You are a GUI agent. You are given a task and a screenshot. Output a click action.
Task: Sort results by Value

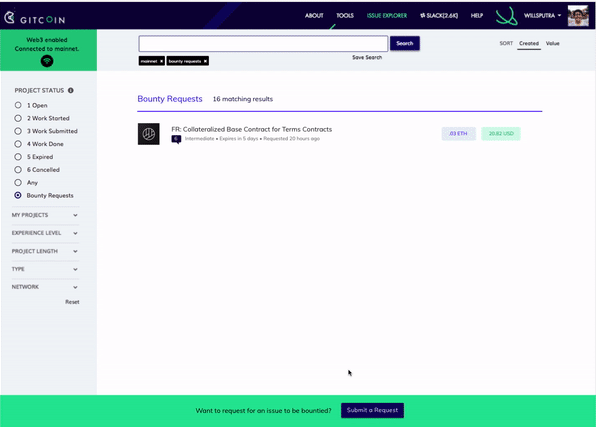pos(552,43)
